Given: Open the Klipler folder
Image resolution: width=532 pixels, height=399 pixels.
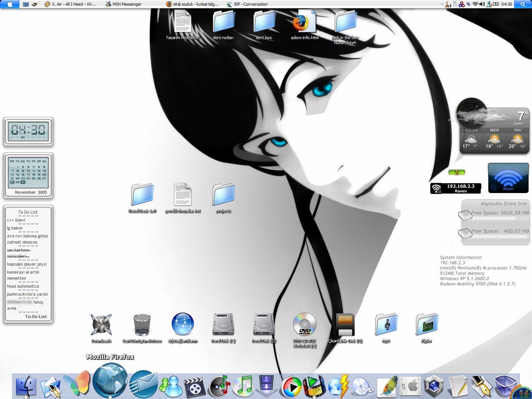Looking at the screenshot, I should (427, 328).
